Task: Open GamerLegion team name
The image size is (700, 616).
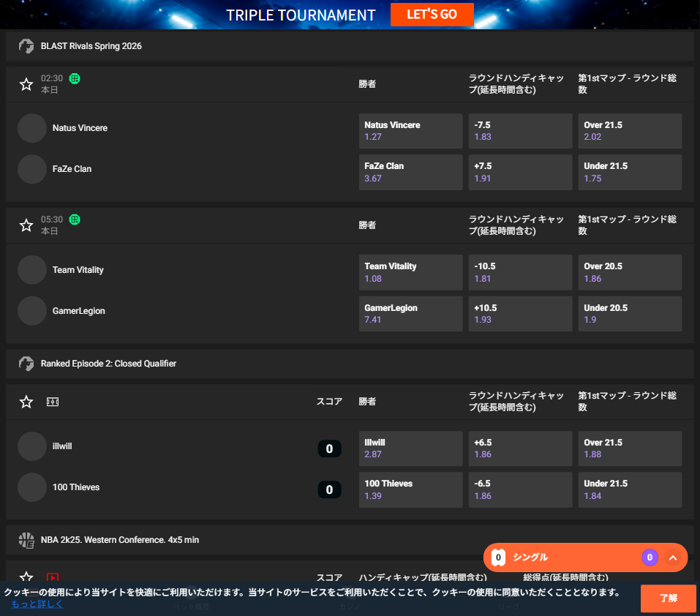Action: pyautogui.click(x=78, y=311)
